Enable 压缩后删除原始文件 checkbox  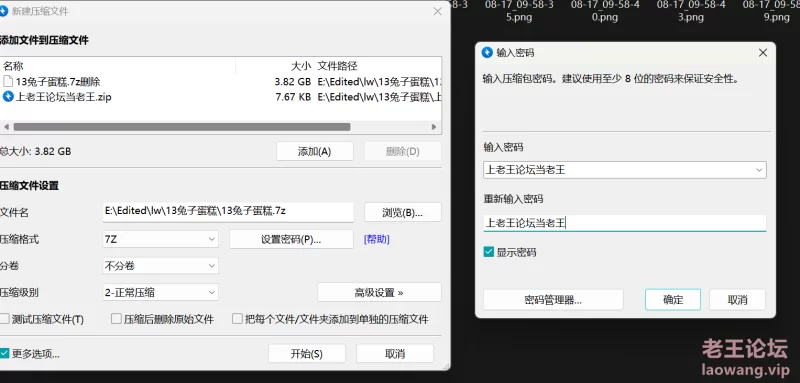coord(116,319)
